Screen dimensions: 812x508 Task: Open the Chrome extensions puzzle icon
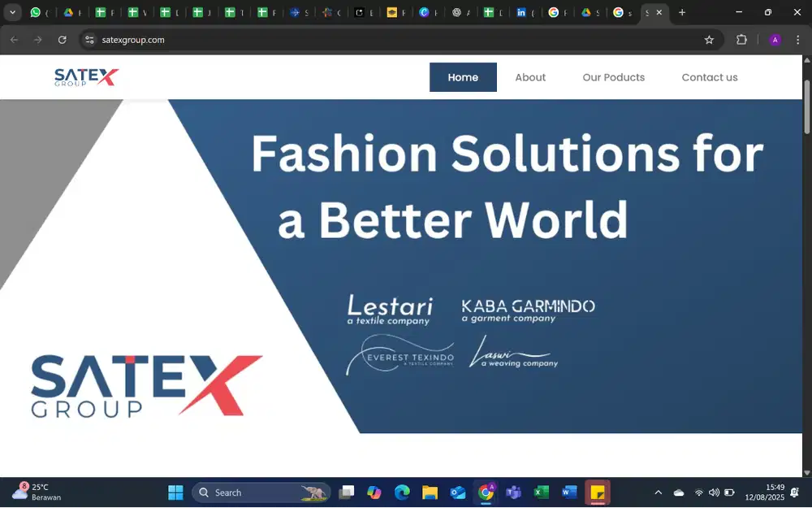click(x=741, y=40)
